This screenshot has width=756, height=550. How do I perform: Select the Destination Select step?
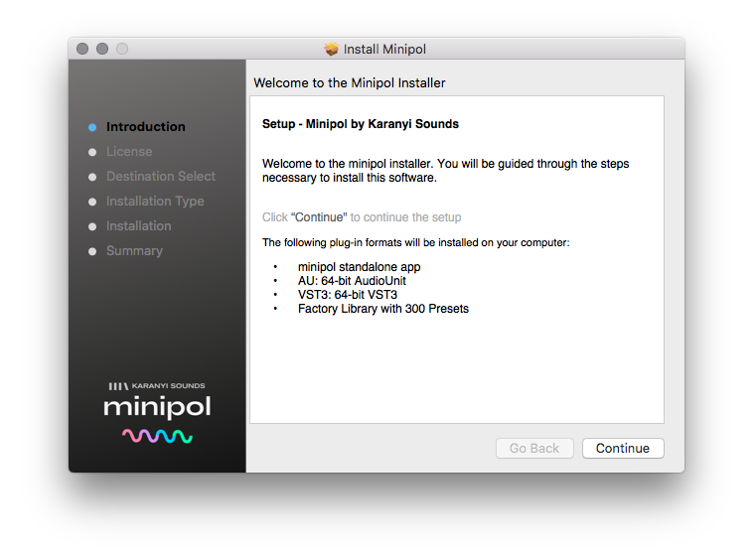[161, 177]
